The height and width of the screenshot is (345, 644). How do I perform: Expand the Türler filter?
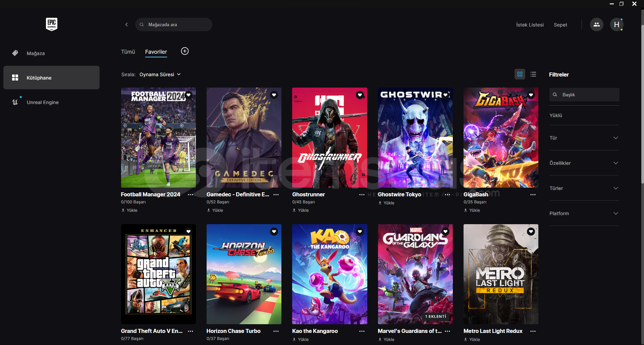pyautogui.click(x=584, y=188)
